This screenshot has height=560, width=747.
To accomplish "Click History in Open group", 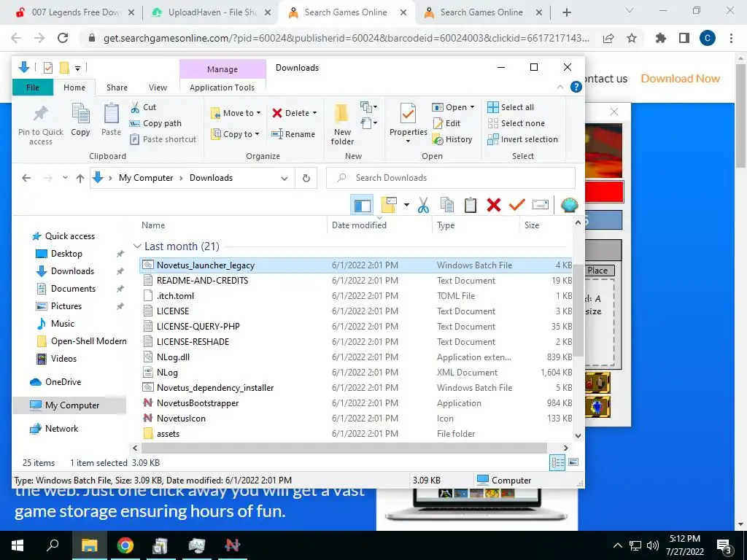I will pyautogui.click(x=452, y=139).
